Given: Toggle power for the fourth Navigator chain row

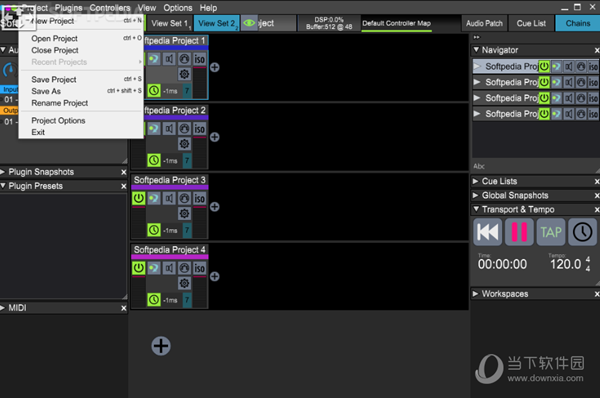Looking at the screenshot, I should tap(544, 114).
